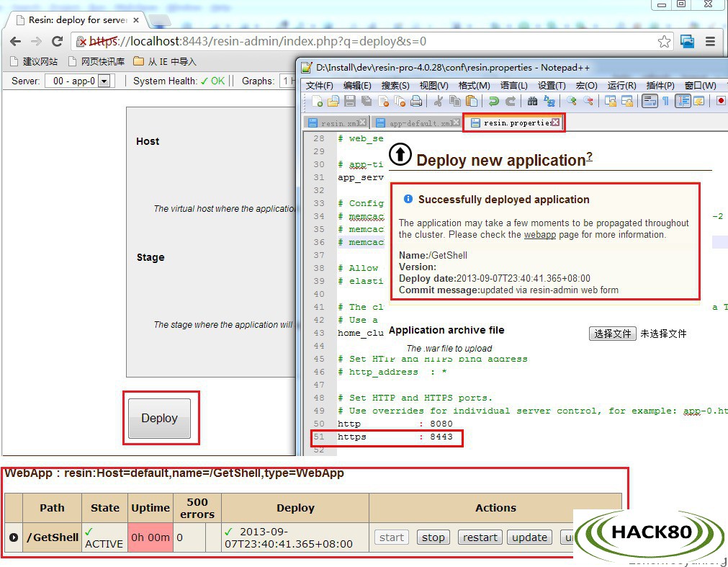Toggle word wrap in Notepad++ toolbar

point(649,101)
